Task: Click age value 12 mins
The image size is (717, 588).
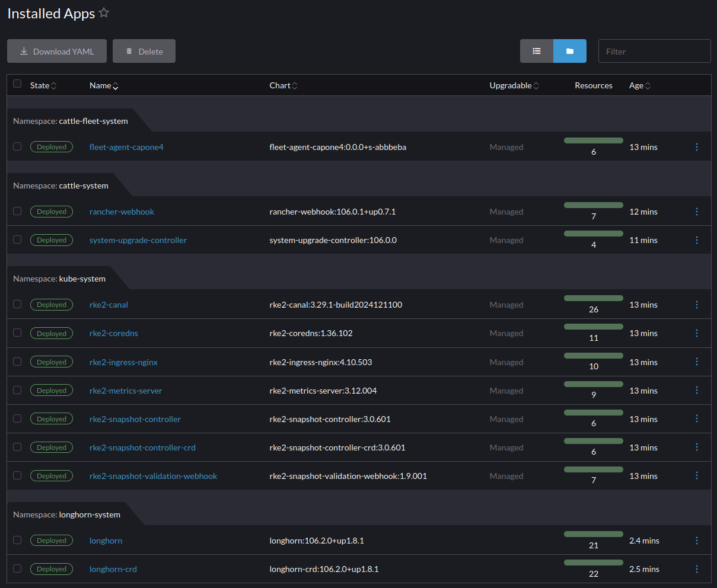Action: [x=643, y=212]
